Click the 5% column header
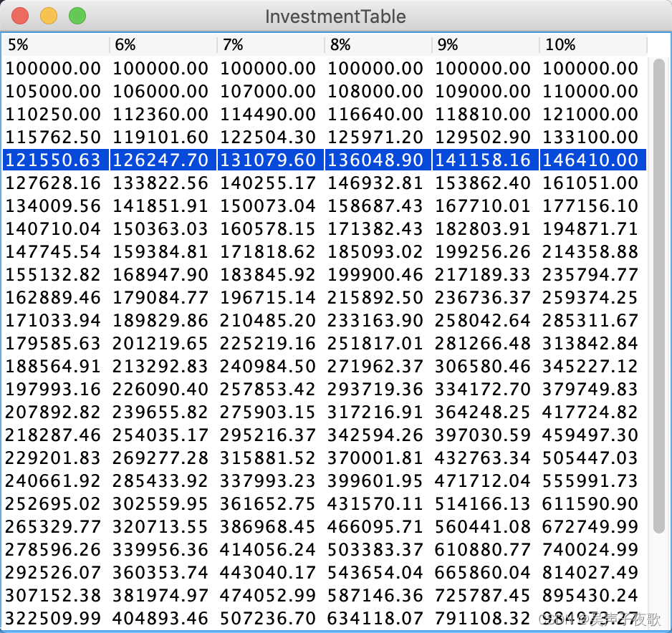Image resolution: width=672 pixels, height=633 pixels. click(56, 44)
